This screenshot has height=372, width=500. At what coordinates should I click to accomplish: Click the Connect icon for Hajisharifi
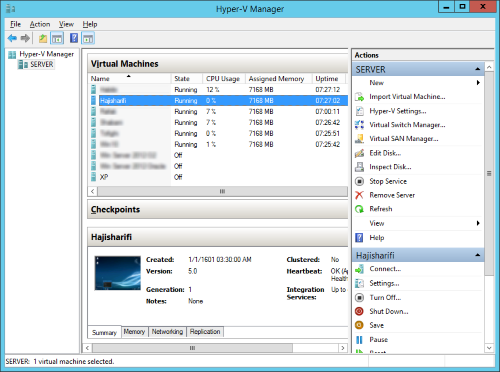(359, 269)
